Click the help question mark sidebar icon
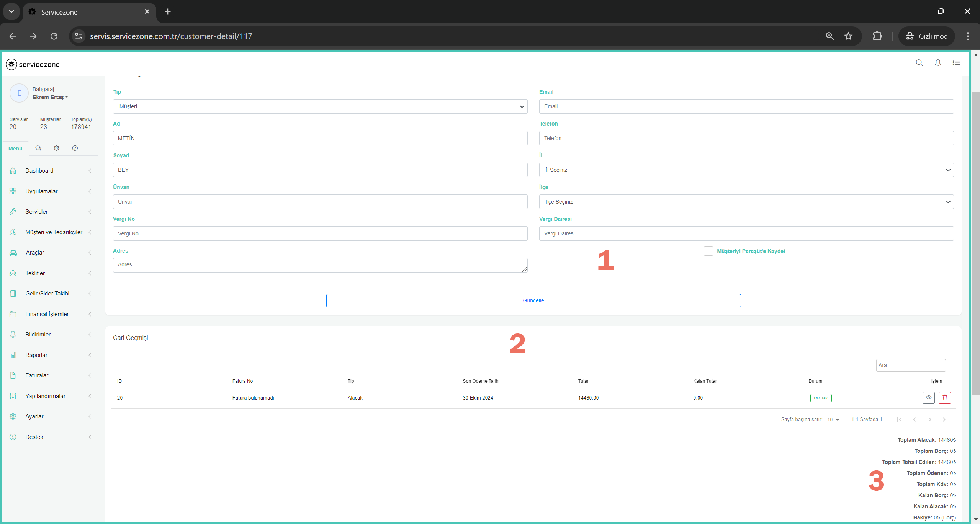This screenshot has width=980, height=524. (75, 148)
